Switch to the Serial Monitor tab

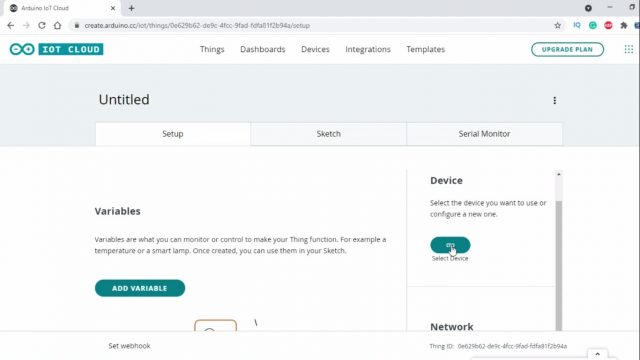[x=484, y=134]
